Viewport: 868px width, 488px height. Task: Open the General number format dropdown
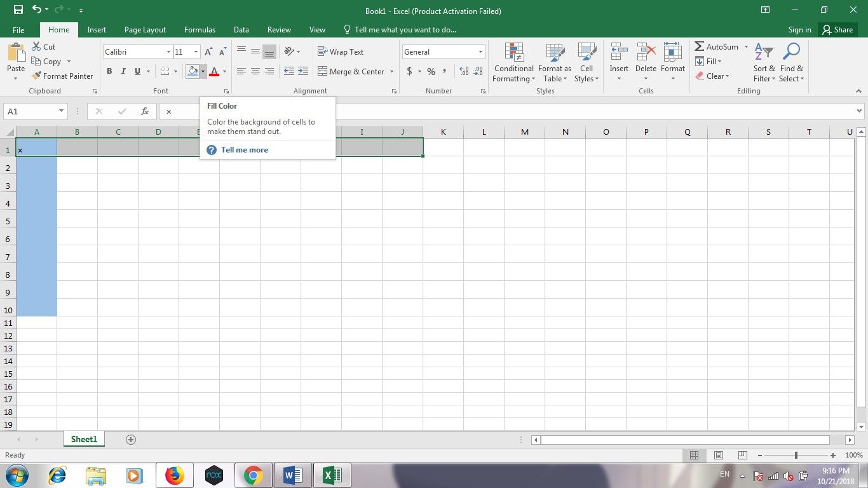[x=480, y=52]
